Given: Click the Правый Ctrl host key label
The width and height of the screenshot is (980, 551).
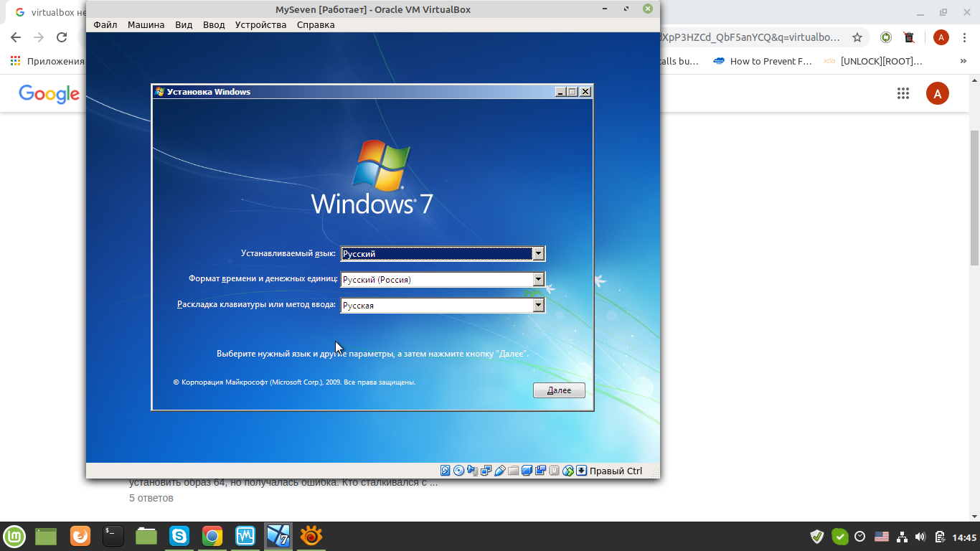Looking at the screenshot, I should (x=616, y=471).
